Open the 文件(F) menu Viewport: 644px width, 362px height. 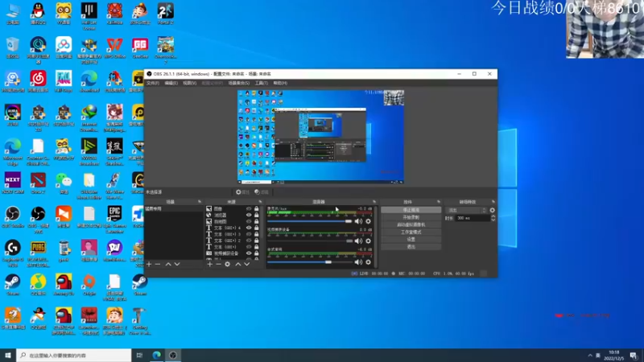[153, 83]
